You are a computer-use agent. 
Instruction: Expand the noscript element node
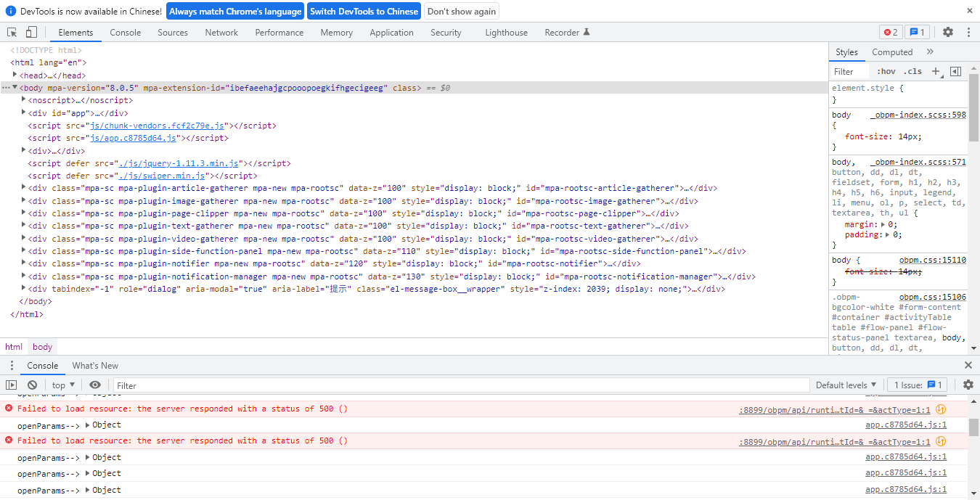(x=24, y=99)
